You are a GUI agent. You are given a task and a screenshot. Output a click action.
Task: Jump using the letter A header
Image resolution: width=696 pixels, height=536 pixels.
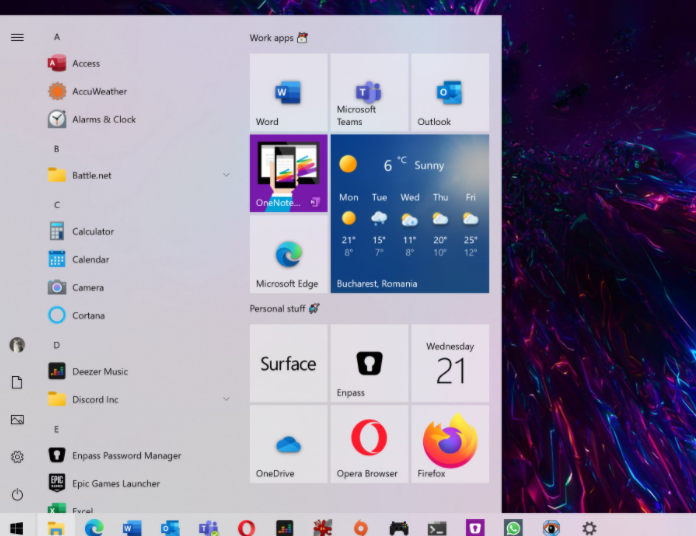coord(57,37)
